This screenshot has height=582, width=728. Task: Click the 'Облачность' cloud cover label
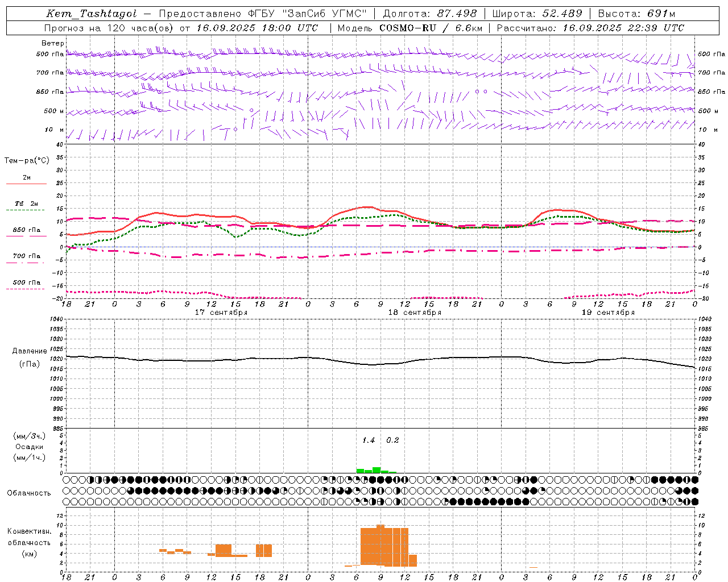coord(29,493)
